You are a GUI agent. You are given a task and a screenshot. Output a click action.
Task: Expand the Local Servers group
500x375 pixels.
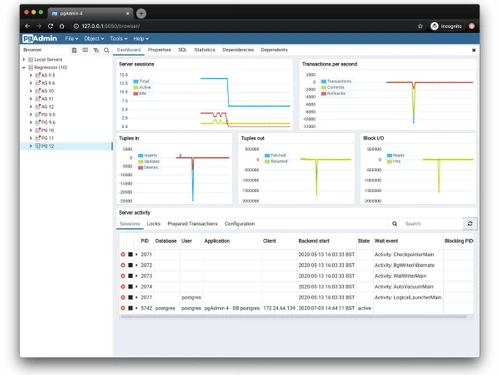pos(24,59)
